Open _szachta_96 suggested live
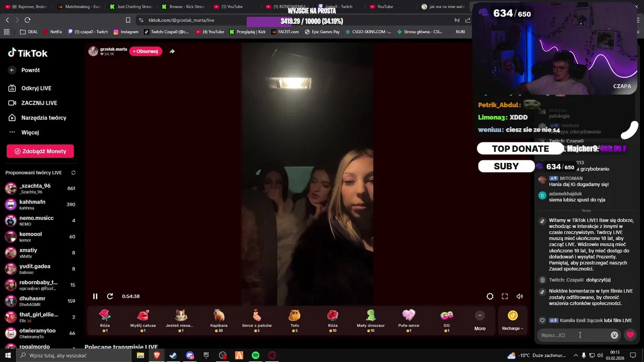Screen dimensions: 644x362 [40, 189]
